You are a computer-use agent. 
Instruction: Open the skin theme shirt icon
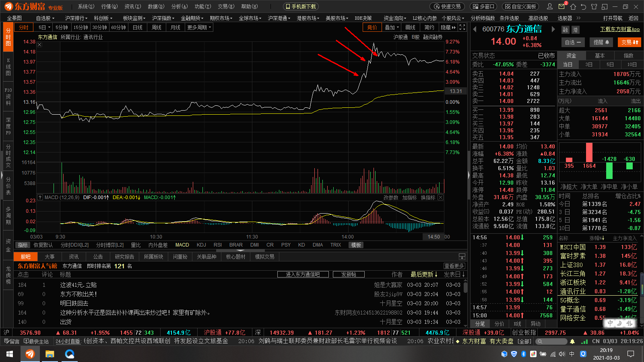(594, 6)
